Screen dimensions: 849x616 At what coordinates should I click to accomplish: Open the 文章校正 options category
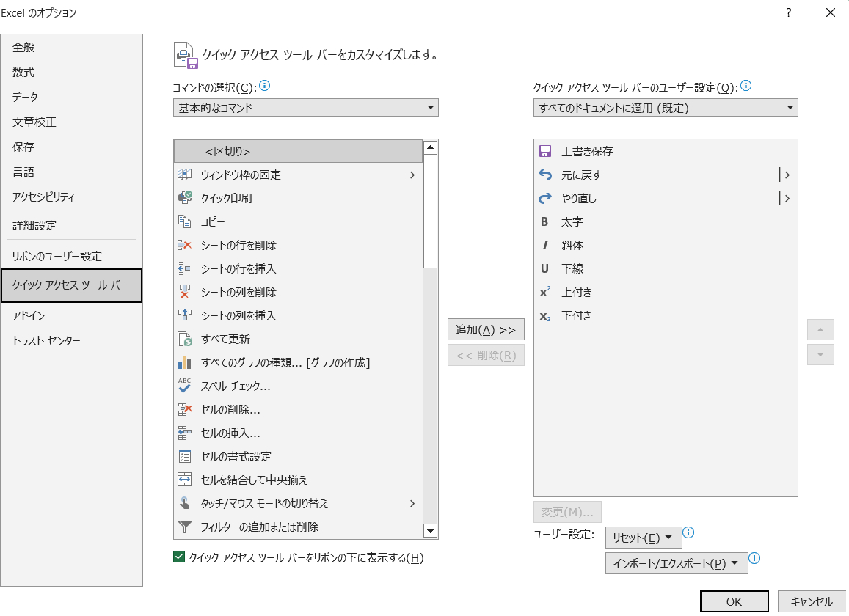pos(71,122)
